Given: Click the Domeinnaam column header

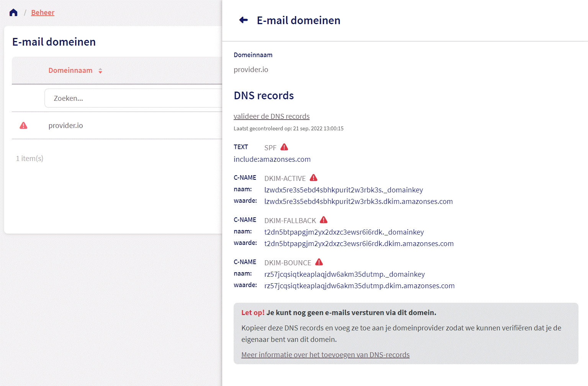Looking at the screenshot, I should (x=70, y=71).
